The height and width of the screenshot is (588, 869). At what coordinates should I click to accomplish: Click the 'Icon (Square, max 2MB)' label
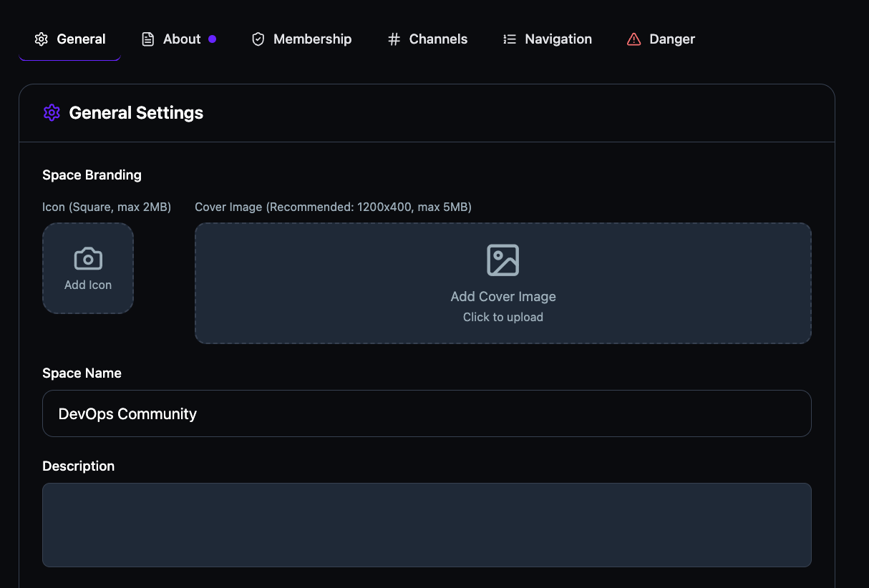(x=107, y=207)
